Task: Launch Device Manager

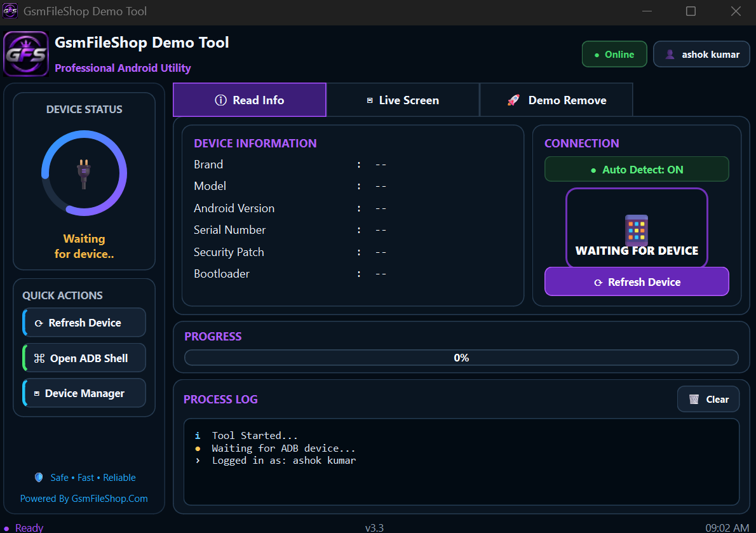Action: [84, 393]
